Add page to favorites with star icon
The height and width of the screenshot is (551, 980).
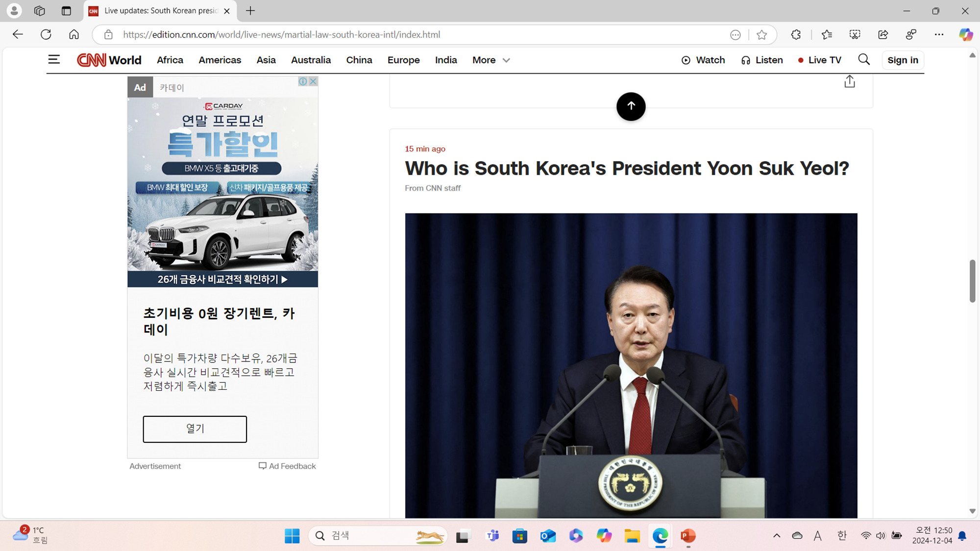tap(761, 35)
